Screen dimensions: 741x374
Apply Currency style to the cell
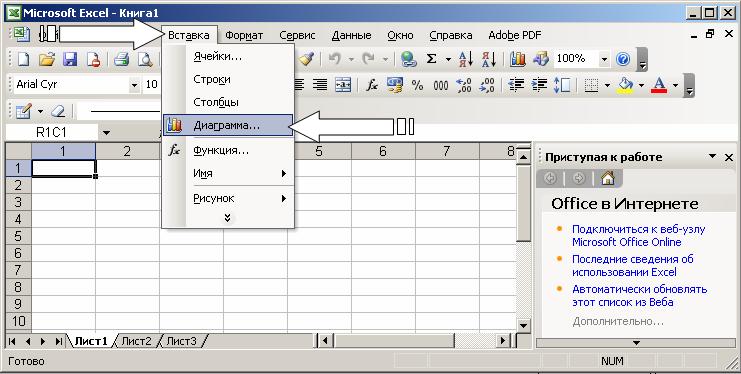(395, 85)
